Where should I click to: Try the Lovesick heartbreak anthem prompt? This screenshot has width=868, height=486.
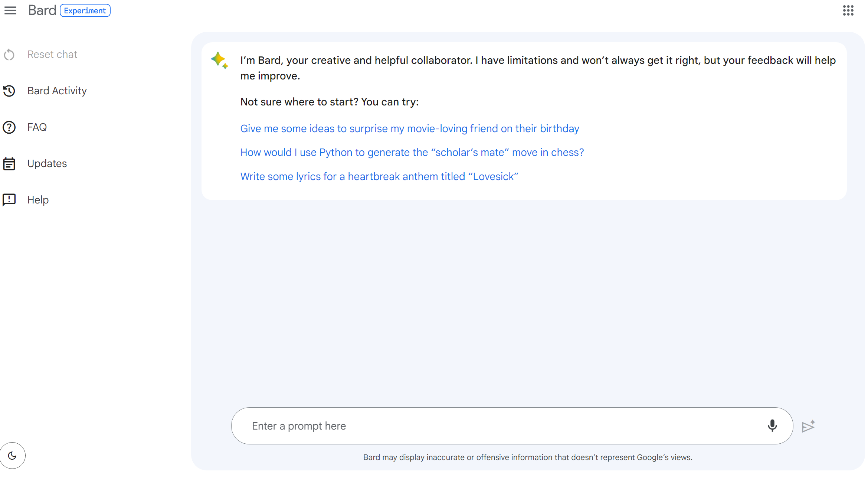379,177
